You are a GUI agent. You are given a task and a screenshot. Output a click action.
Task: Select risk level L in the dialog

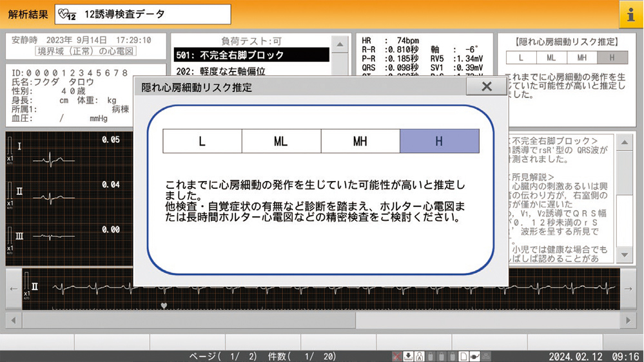click(202, 141)
